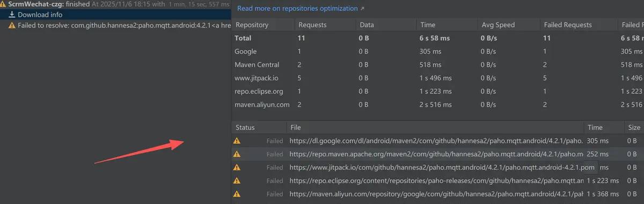The width and height of the screenshot is (644, 204).
Task: Click the 1 s 496 ms jitpack time cell
Action: (x=436, y=78)
